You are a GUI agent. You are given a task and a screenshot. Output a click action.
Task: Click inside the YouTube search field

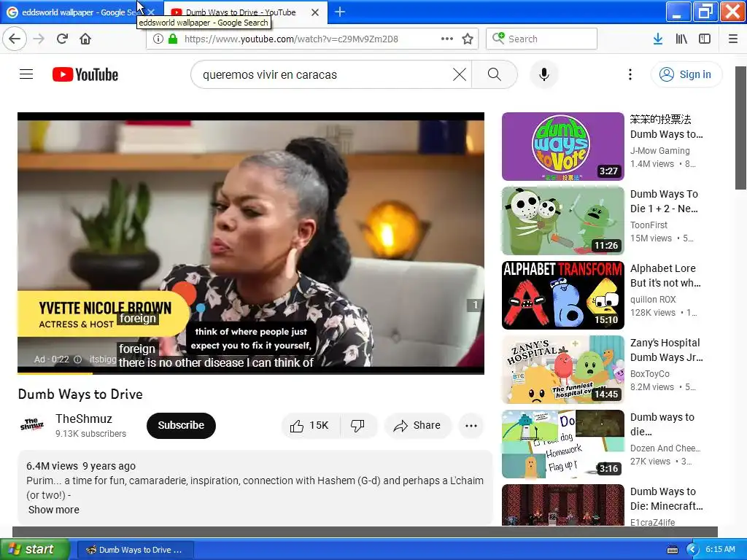click(324, 74)
